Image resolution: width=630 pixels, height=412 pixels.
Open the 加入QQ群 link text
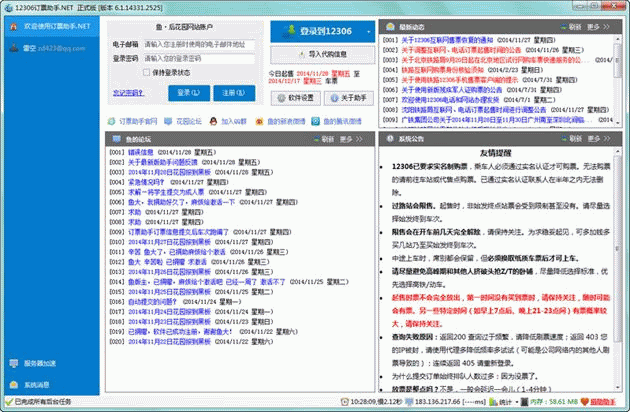coord(234,121)
